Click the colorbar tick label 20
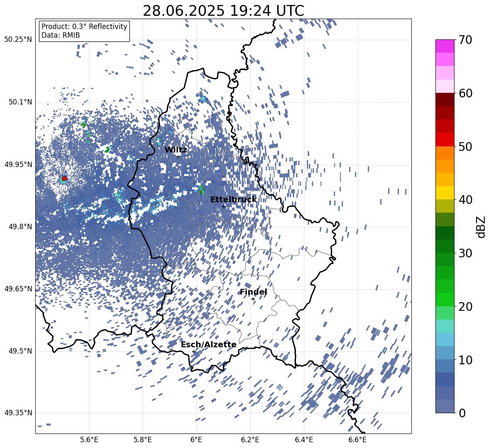This screenshot has width=491, height=448. pos(465,307)
